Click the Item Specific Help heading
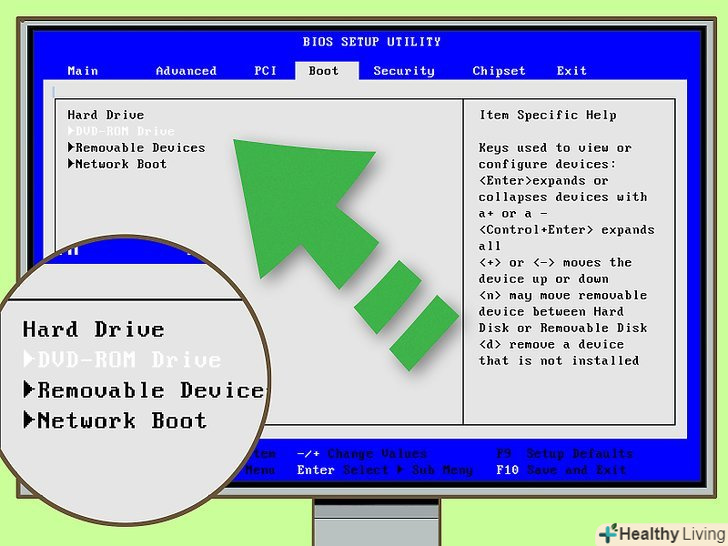The image size is (728, 546). coord(548,115)
